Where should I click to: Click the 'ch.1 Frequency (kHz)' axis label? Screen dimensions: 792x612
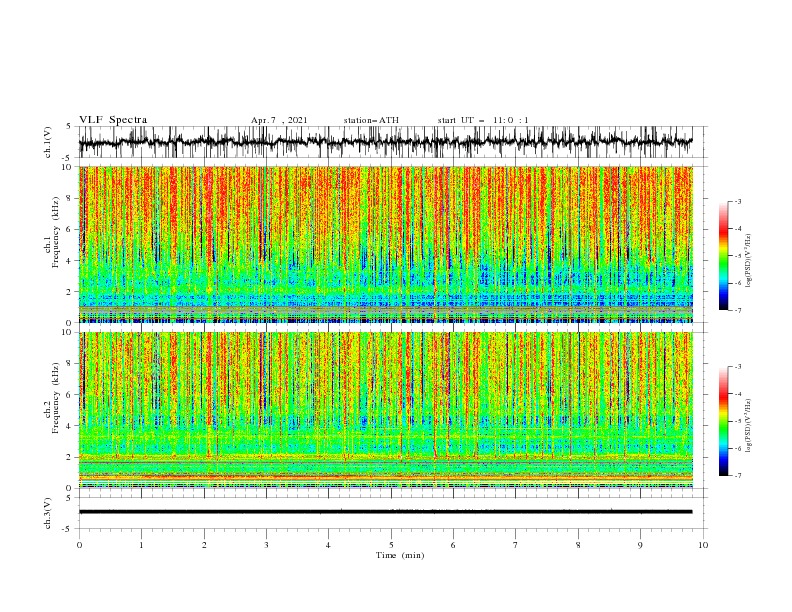click(x=53, y=231)
